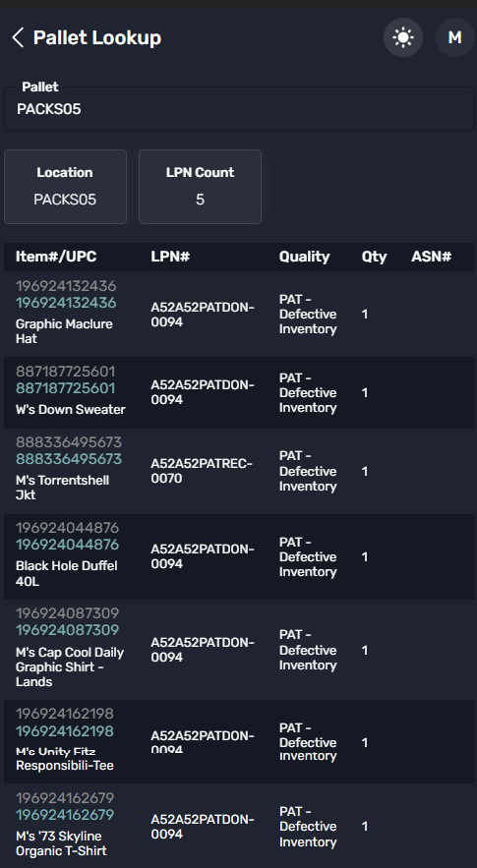
Task: Open UPC link 196924162679 for Skyline T-Shirt
Action: pyautogui.click(x=65, y=815)
